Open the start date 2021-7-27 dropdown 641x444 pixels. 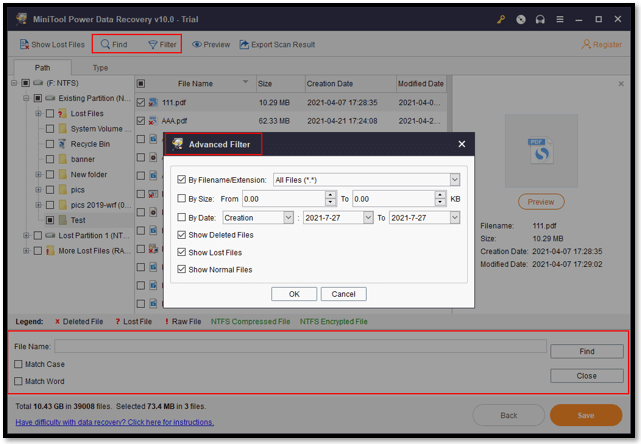[x=368, y=218]
